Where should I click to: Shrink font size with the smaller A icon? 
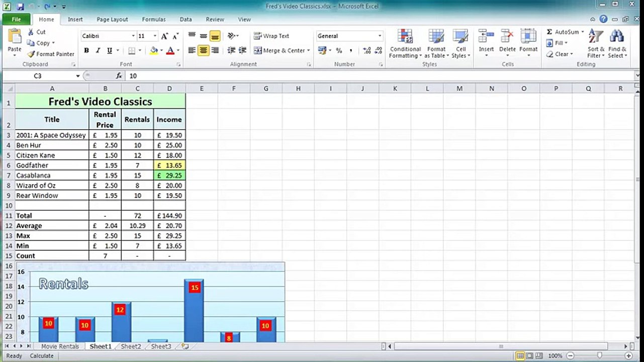(175, 36)
